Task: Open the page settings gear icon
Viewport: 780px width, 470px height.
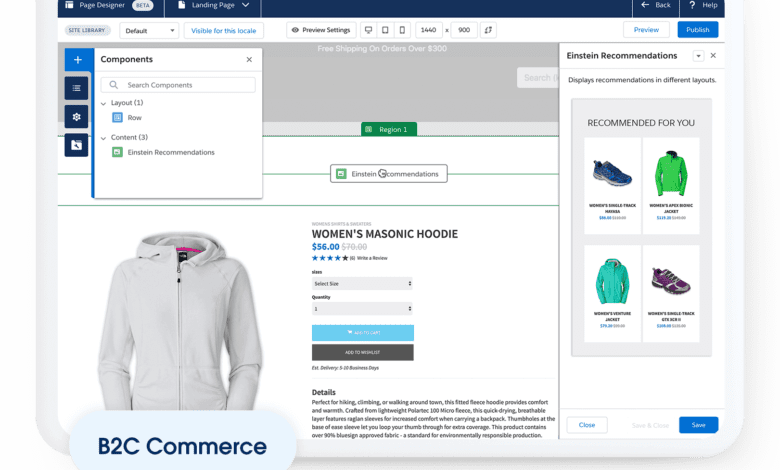Action: click(76, 117)
